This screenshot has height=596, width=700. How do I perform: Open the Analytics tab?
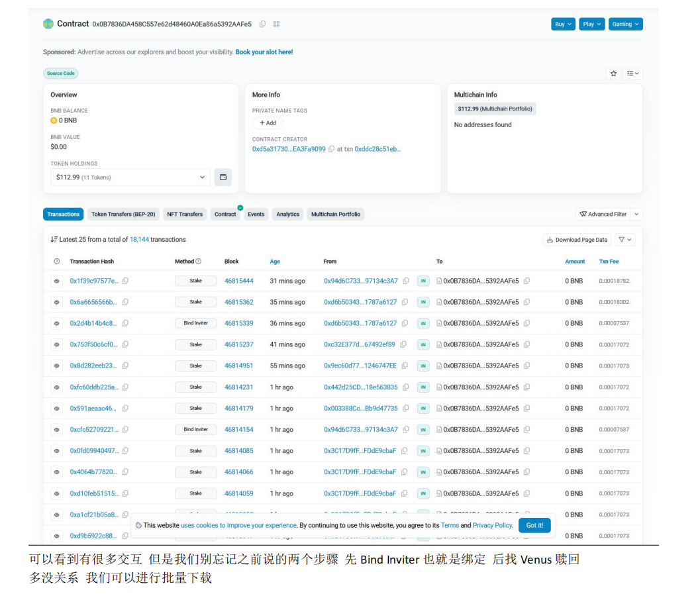287,215
